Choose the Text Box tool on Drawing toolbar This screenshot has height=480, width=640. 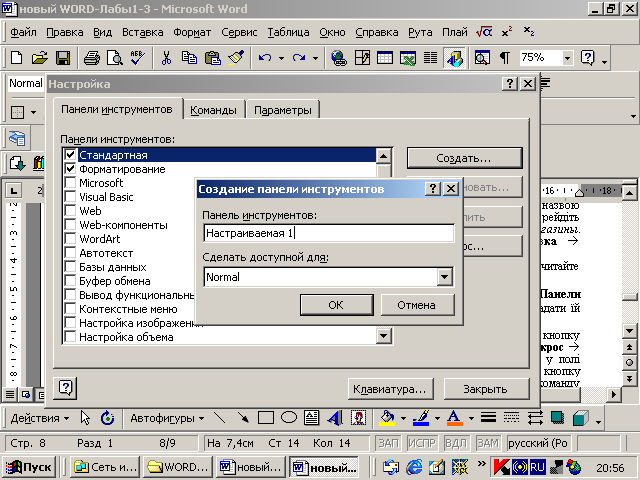tap(312, 418)
